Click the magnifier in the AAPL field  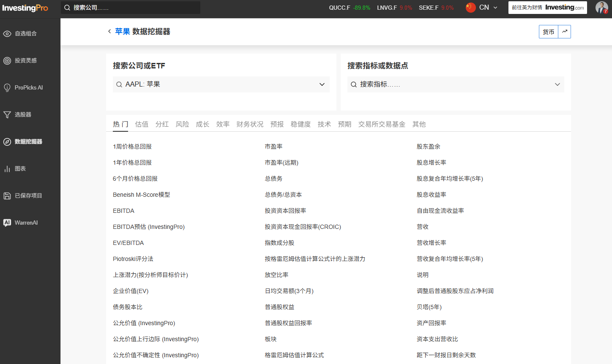tap(119, 84)
